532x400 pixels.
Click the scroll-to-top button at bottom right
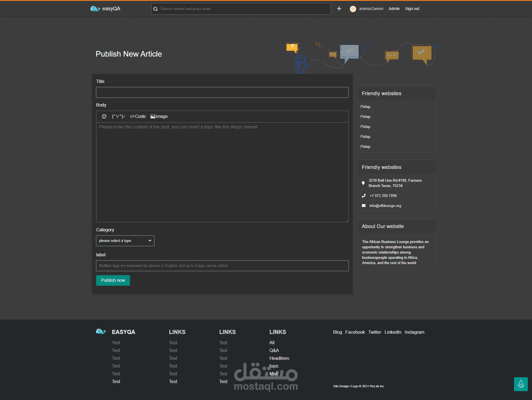(521, 384)
